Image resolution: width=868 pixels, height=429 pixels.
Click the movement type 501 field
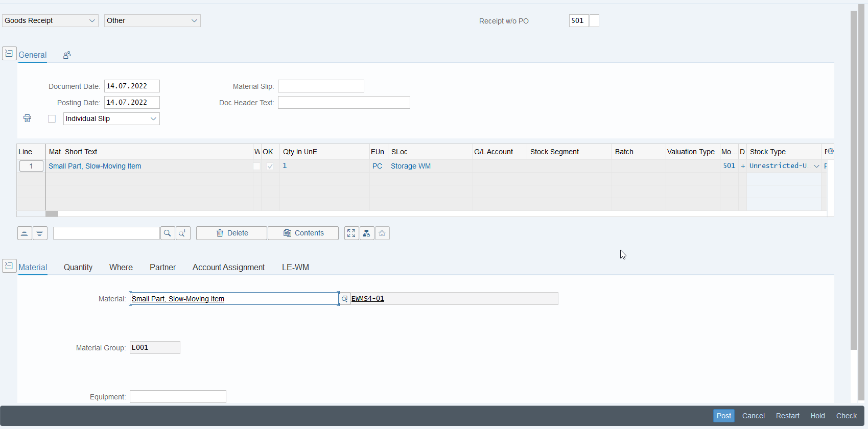[579, 20]
